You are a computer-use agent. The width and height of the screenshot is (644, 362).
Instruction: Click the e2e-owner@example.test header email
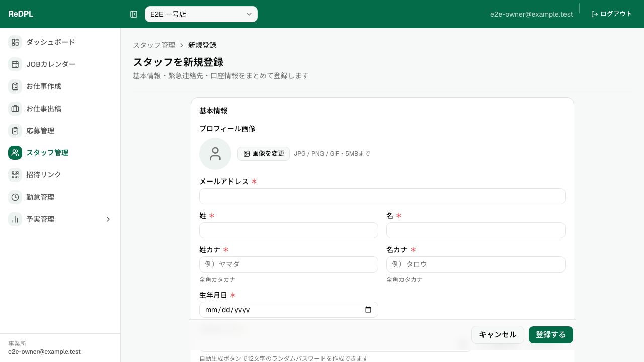click(x=531, y=14)
